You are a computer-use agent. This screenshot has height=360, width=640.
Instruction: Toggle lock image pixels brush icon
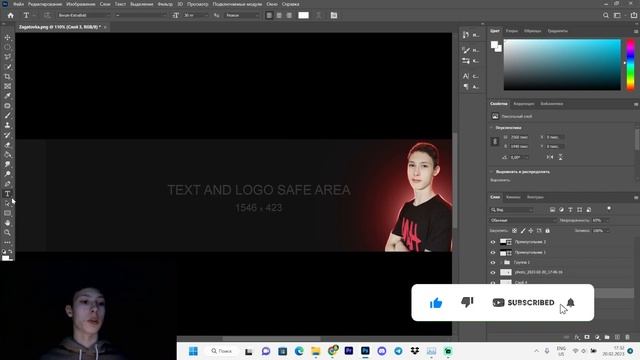point(523,231)
